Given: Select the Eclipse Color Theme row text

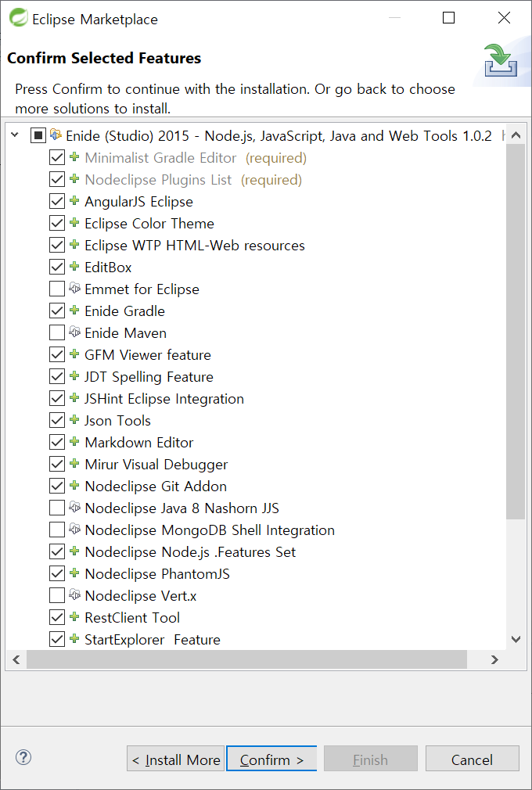Looking at the screenshot, I should point(149,223).
